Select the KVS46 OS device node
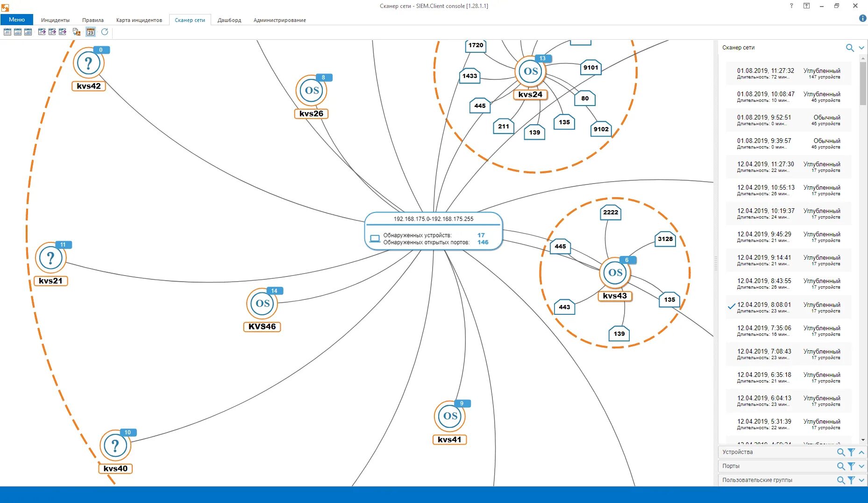Screen dimensions: 868x503 pyautogui.click(x=262, y=304)
